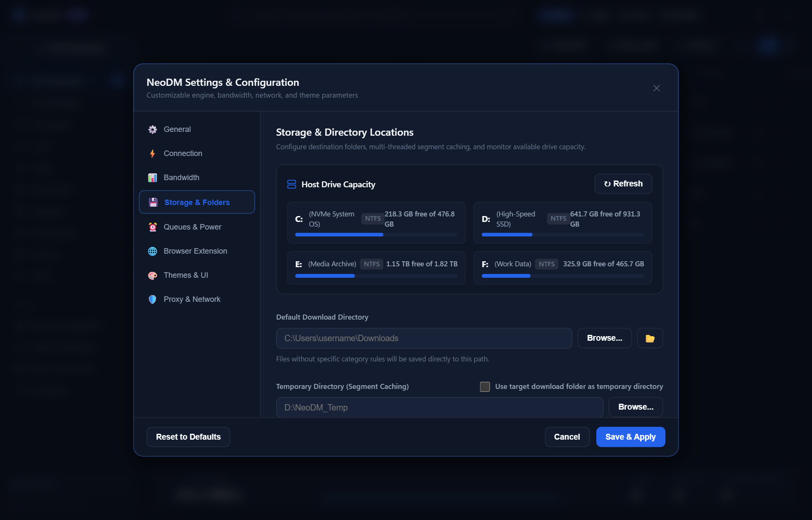Screen dimensions: 812x520
Task: Click the yellow open-folder icon button
Action: point(650,338)
